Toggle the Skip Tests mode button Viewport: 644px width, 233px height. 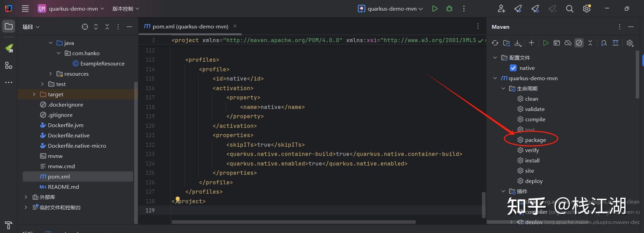[579, 43]
